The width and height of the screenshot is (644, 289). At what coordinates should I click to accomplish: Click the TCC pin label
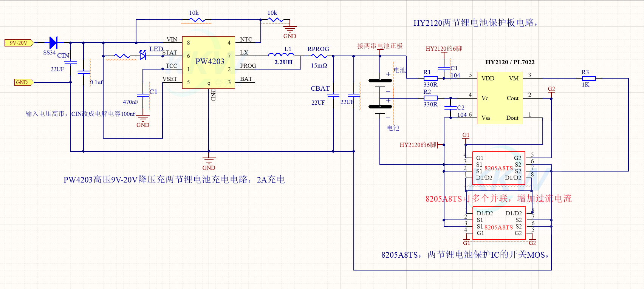click(x=172, y=66)
